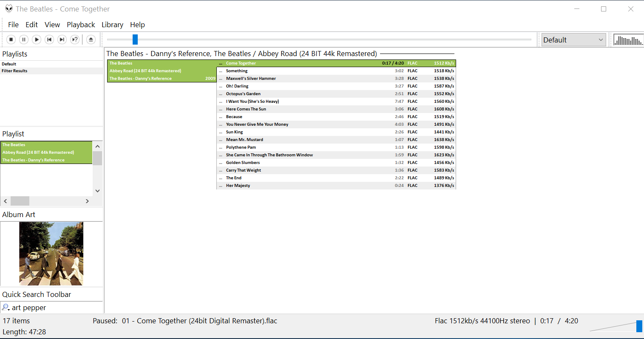The height and width of the screenshot is (339, 644).
Task: Toggle selection of Here Comes The Sun
Action: pyautogui.click(x=246, y=109)
